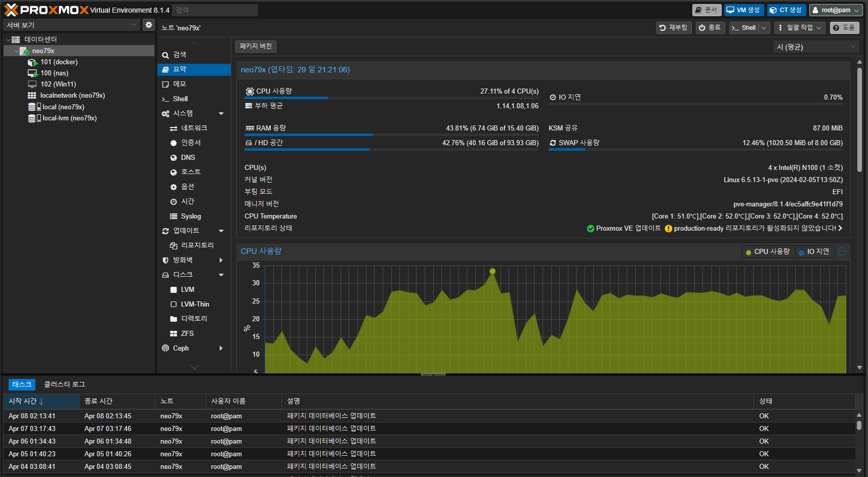
Task: Click the 종료 shutdown button
Action: [x=710, y=28]
